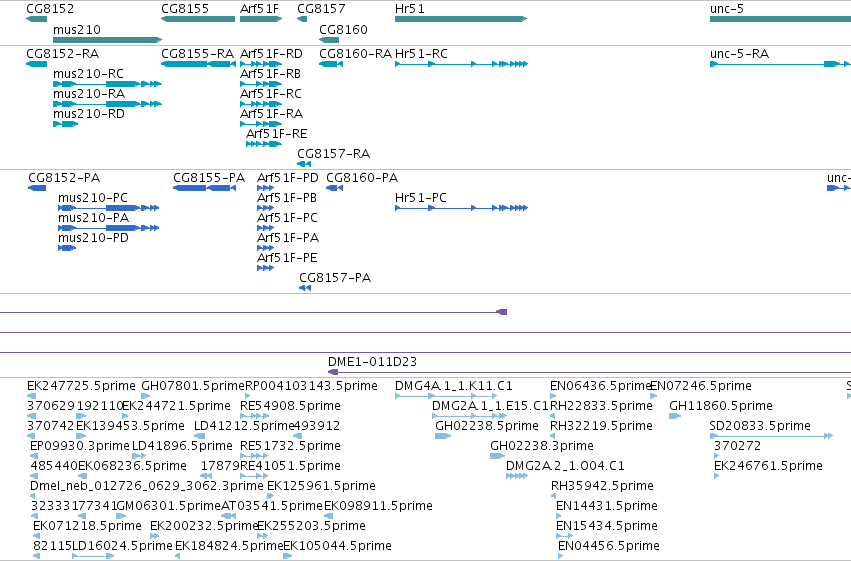The image size is (851, 561).
Task: Click the GH02238.3prime EST label
Action: coord(542,446)
